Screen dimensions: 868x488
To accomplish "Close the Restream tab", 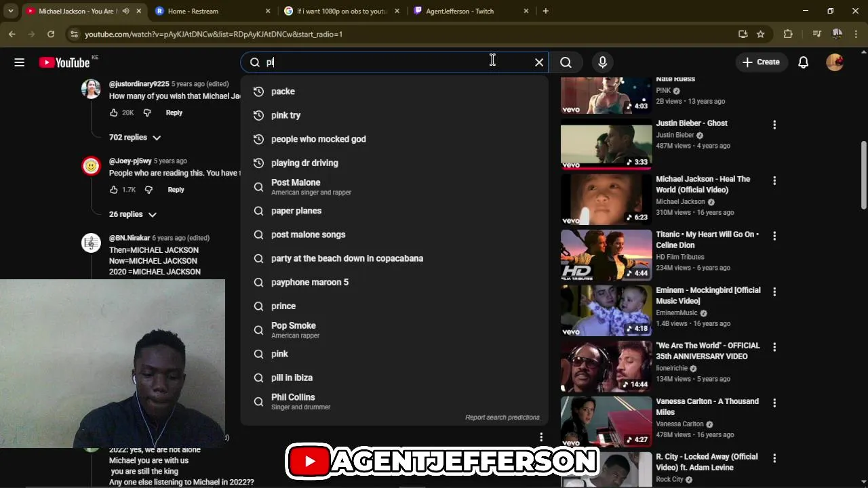I will 268,11.
